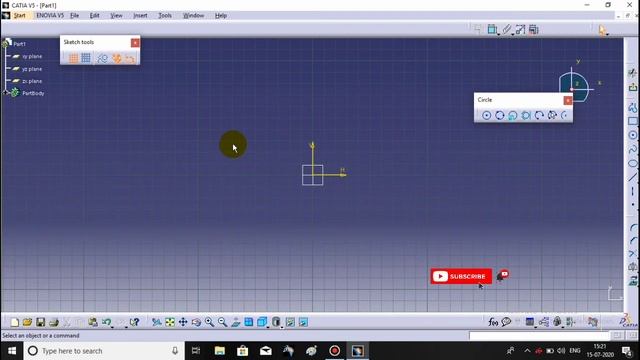Toggle Geometrical Constraints in Sketch tools
This screenshot has width=640, height=360.
coord(117,58)
